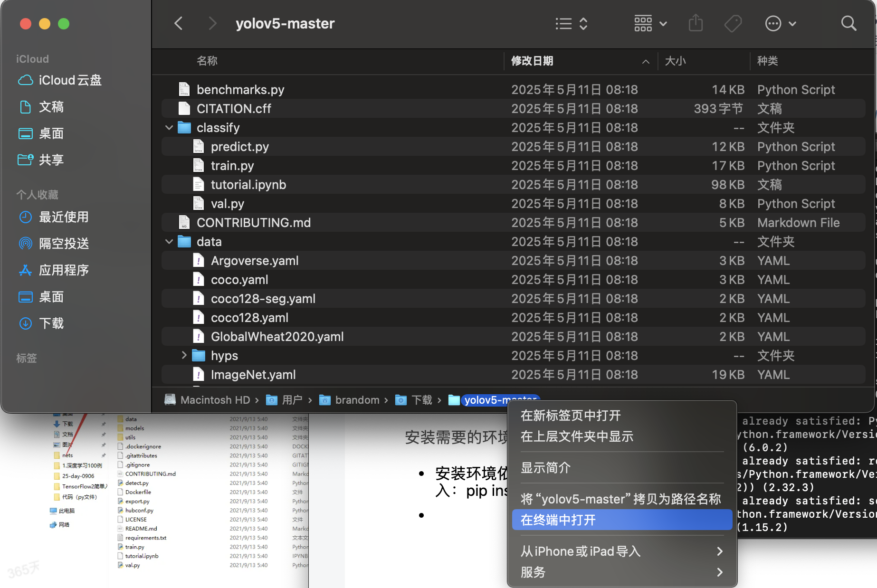
Task: Go back with the Finder back arrow
Action: tap(179, 23)
